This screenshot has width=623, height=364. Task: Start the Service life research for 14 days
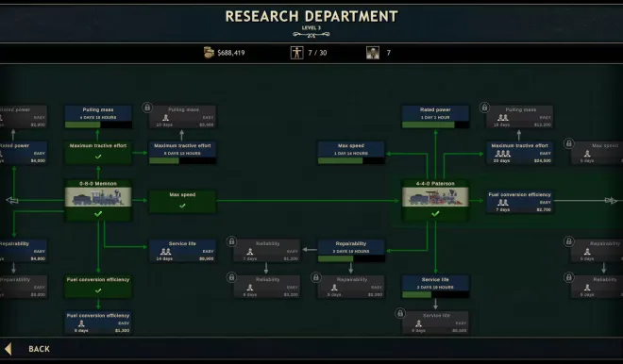tap(182, 251)
